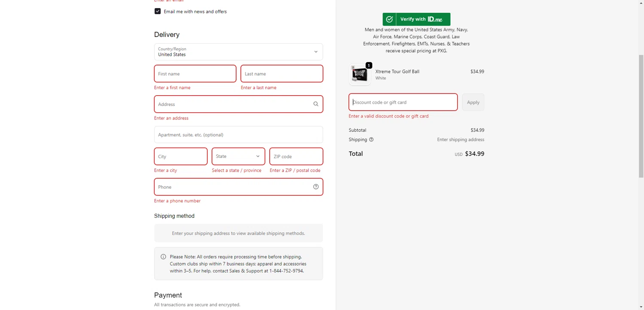Click the ZIP code field
Image resolution: width=644 pixels, height=310 pixels.
[x=296, y=157]
